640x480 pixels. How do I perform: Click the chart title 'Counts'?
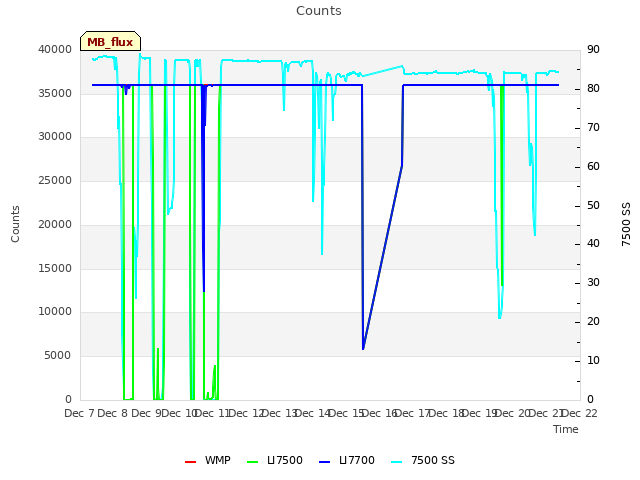tap(319, 11)
